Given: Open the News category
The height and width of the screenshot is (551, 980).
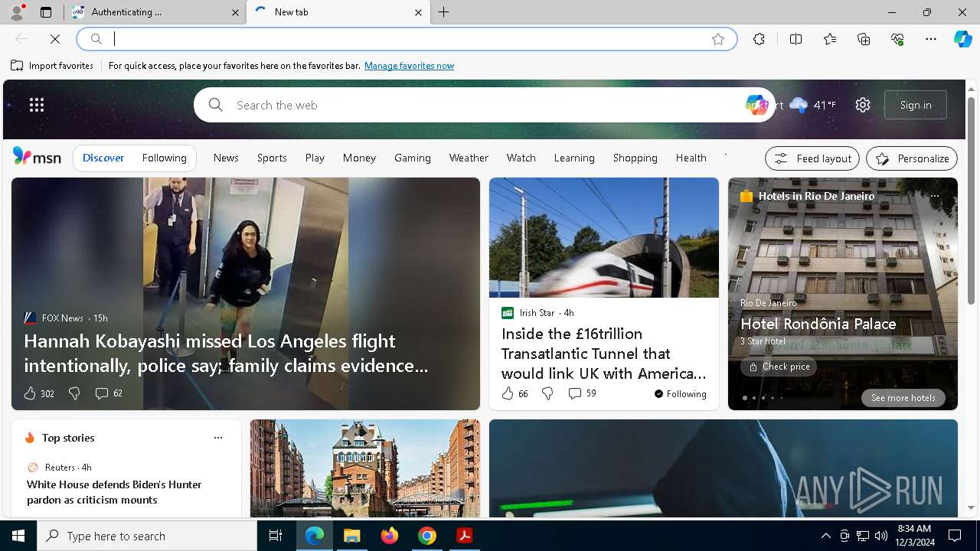Looking at the screenshot, I should click(x=226, y=158).
